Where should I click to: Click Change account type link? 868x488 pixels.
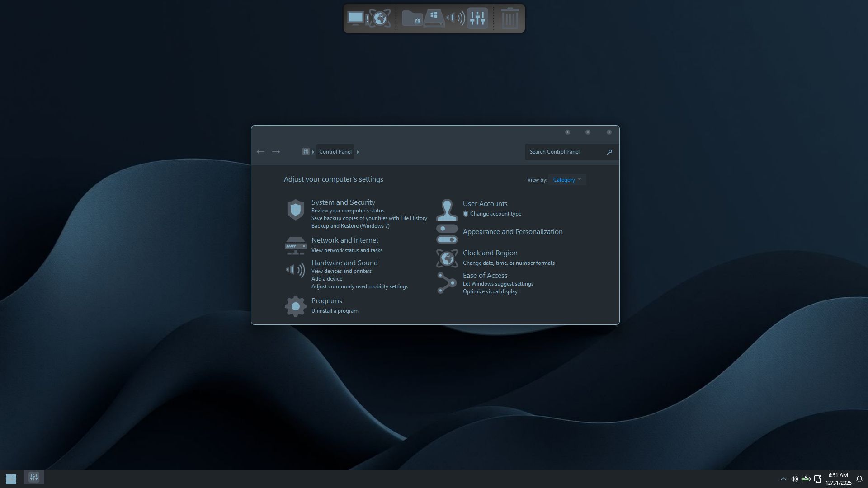[495, 214]
